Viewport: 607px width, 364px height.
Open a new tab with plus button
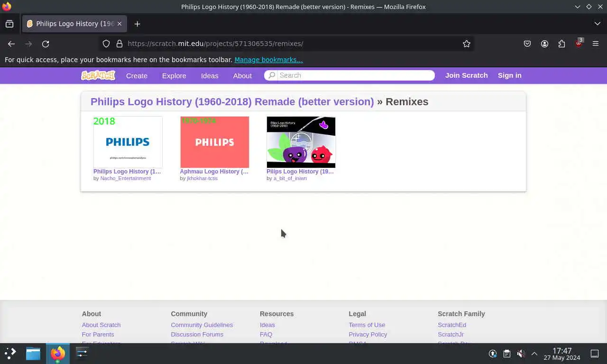point(137,24)
